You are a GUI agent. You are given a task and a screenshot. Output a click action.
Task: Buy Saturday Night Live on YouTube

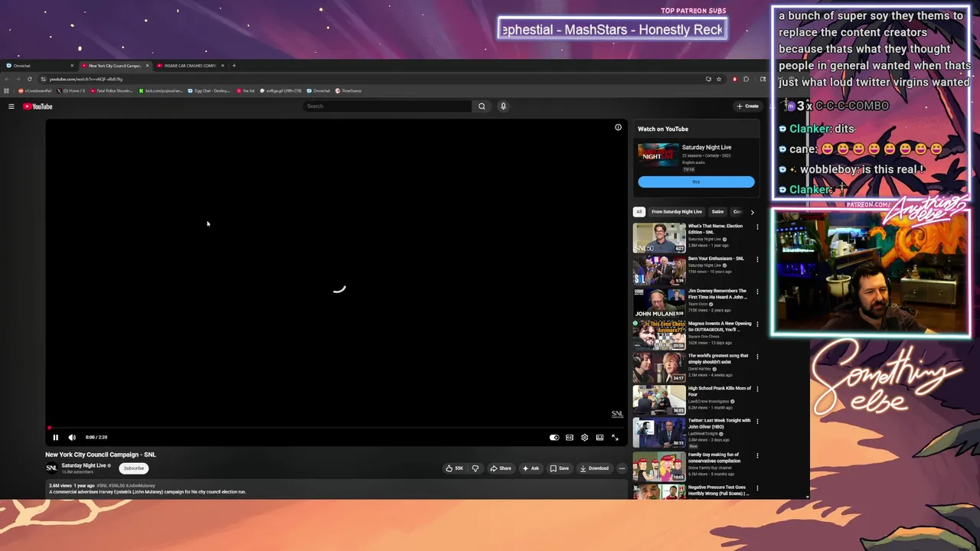point(696,181)
